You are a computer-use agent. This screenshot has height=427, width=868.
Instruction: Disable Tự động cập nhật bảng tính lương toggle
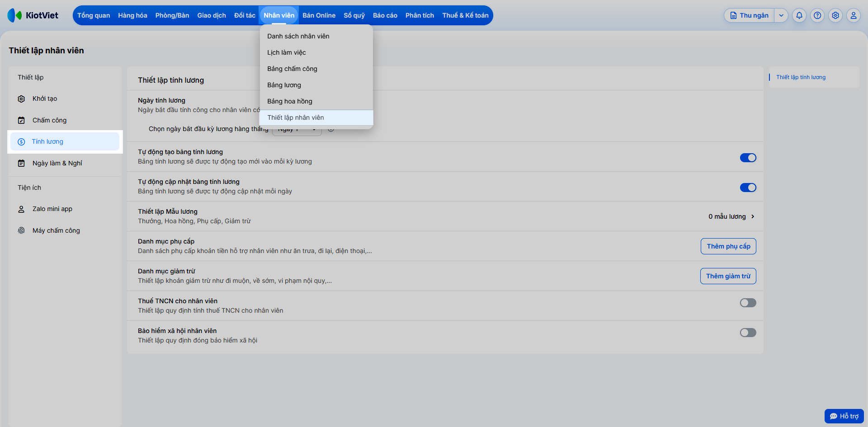pyautogui.click(x=748, y=188)
